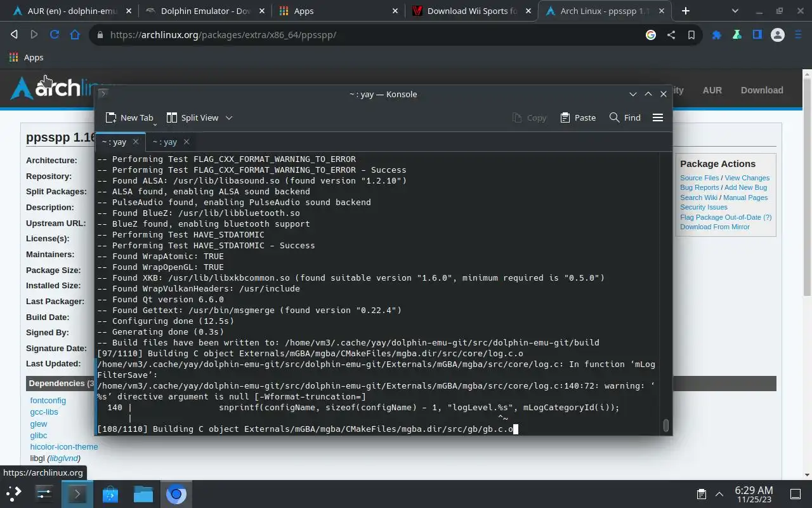The width and height of the screenshot is (812, 508).
Task: Click the Google icon in address bar
Action: pos(651,35)
